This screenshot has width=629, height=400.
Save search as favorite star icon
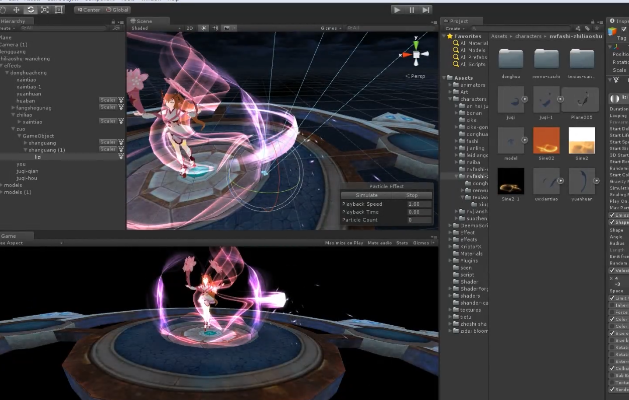[597, 28]
